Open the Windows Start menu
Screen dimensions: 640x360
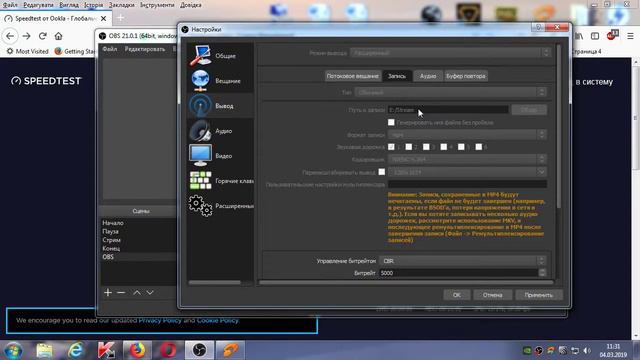(x=13, y=350)
